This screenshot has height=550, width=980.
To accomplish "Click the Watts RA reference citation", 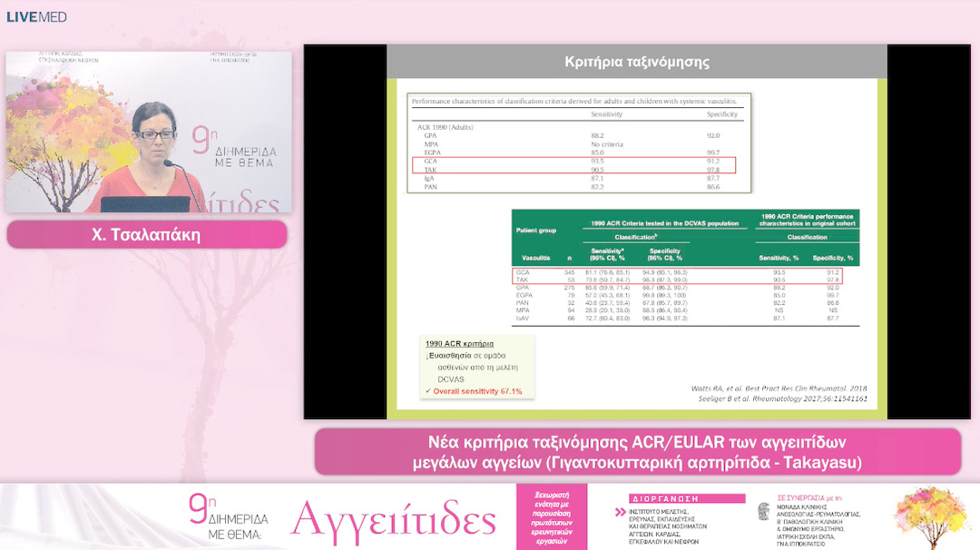I will (779, 388).
